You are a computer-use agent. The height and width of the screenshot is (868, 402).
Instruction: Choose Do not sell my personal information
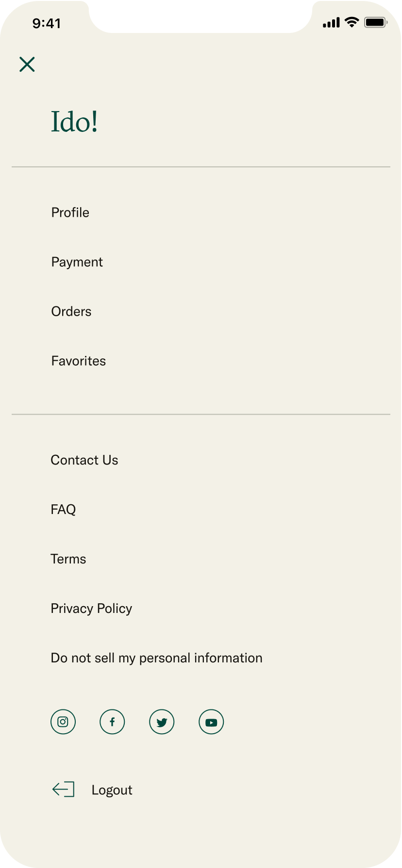(157, 658)
